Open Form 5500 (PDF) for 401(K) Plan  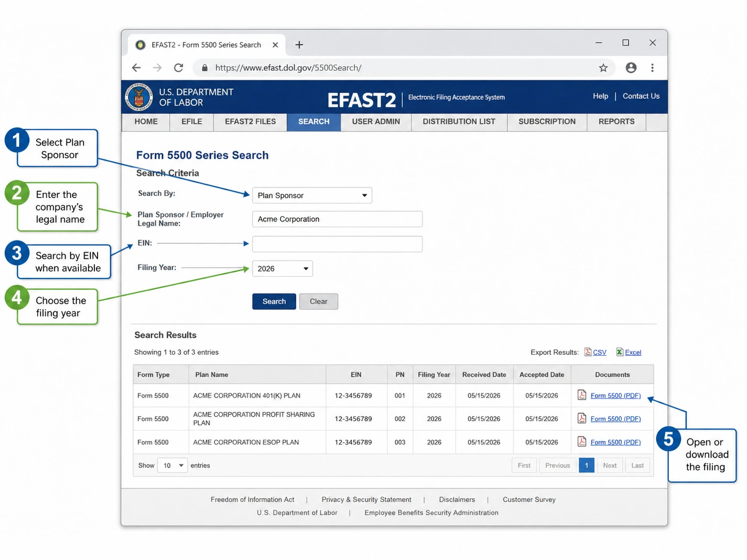click(x=615, y=396)
